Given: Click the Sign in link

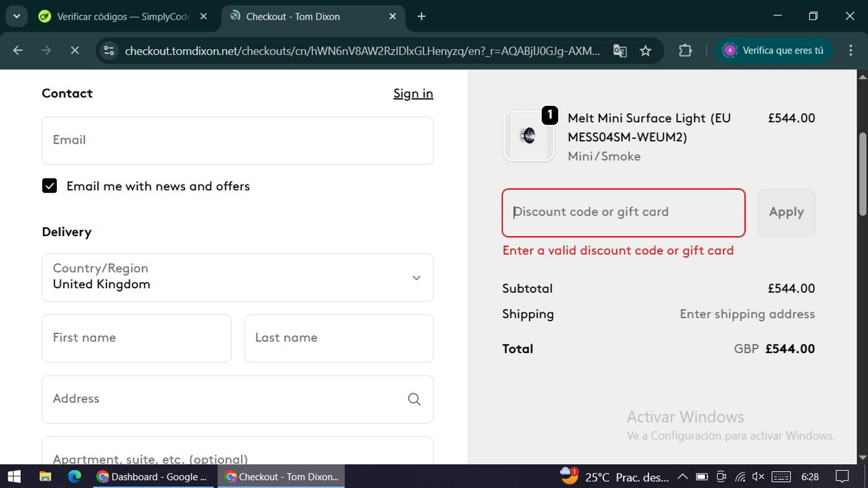Looking at the screenshot, I should 413,94.
